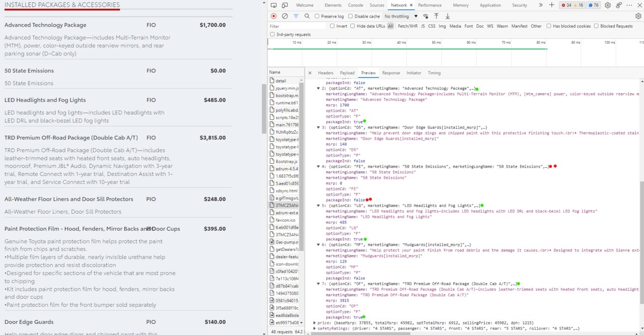Clear the network log
644x335 pixels.
[x=285, y=16]
